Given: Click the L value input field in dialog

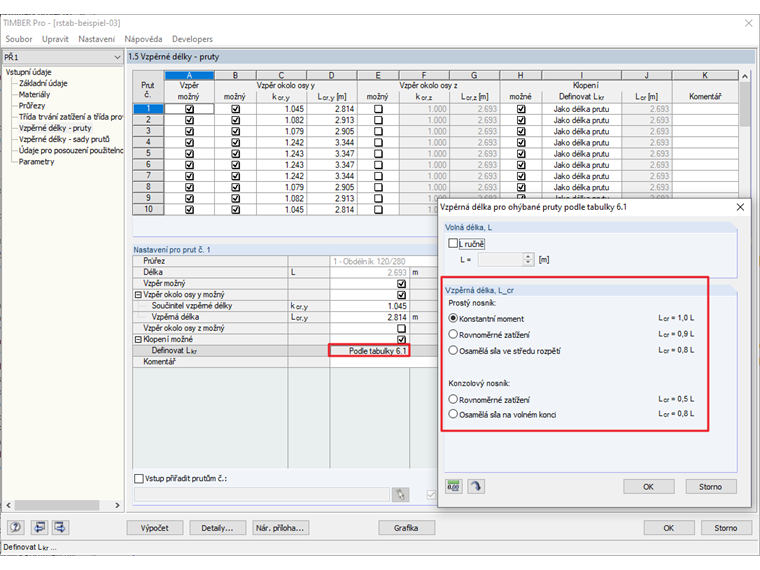Looking at the screenshot, I should (x=501, y=259).
